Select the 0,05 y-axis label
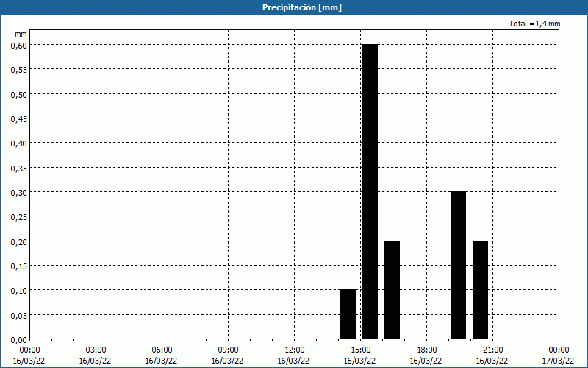The width and height of the screenshot is (588, 368). point(19,315)
